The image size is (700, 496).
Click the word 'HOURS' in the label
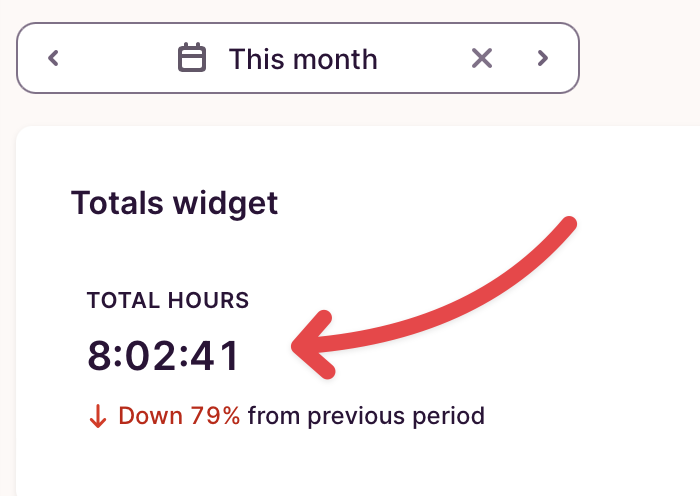[x=210, y=300]
